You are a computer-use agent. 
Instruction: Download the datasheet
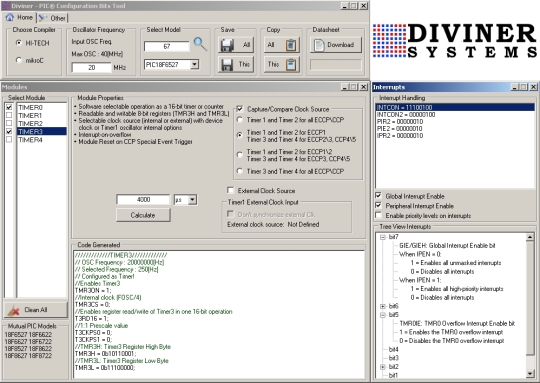point(336,45)
